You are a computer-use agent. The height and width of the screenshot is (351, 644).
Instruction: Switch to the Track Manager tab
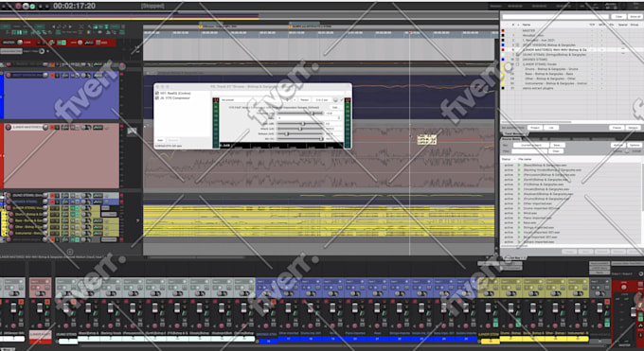tap(514, 133)
